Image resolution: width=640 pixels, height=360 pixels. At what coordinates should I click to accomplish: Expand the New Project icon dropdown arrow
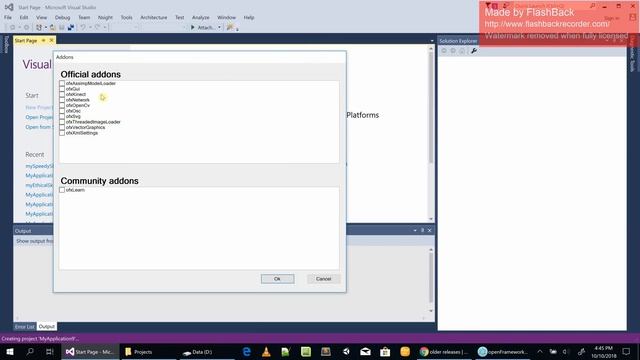click(46, 27)
